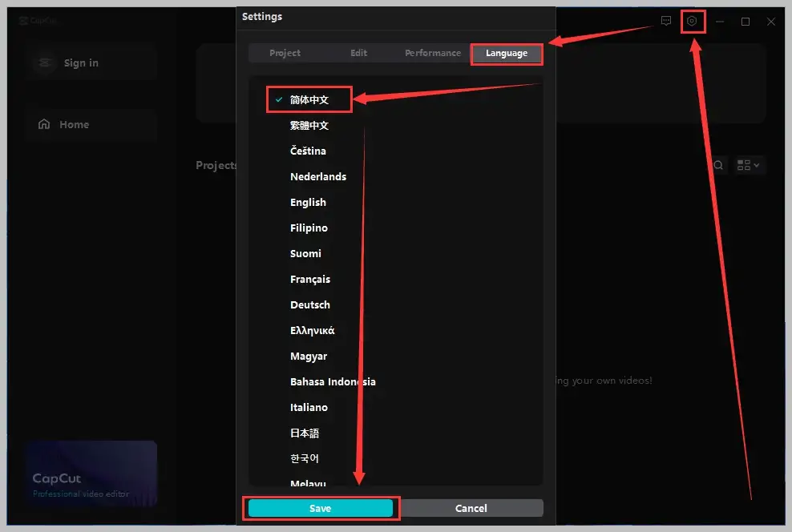Open the Edit tab in Settings
The image size is (792, 532).
[x=358, y=53]
